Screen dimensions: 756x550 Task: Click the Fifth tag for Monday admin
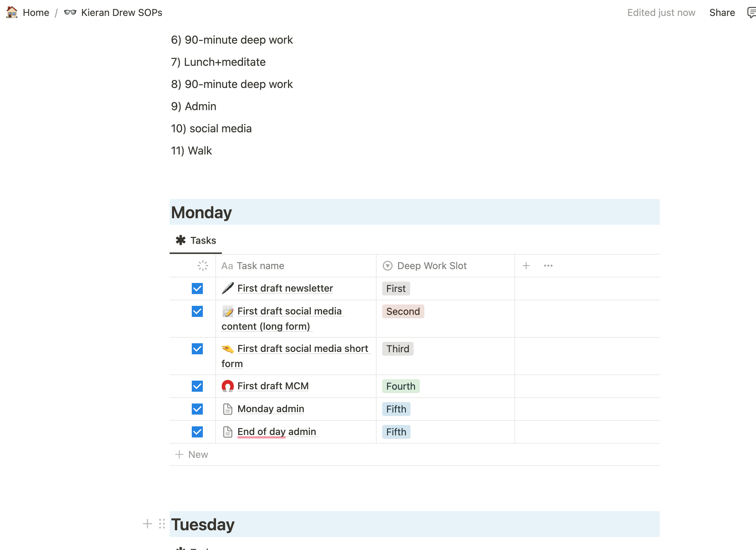(396, 409)
